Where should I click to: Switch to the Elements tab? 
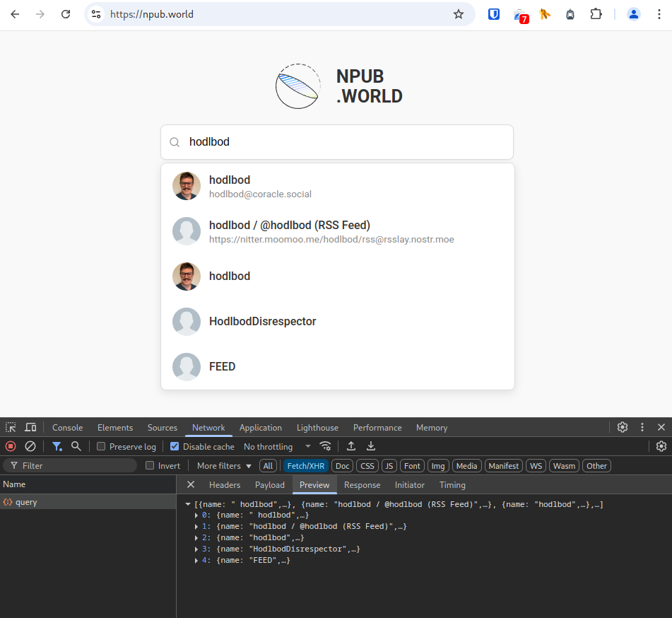115,428
